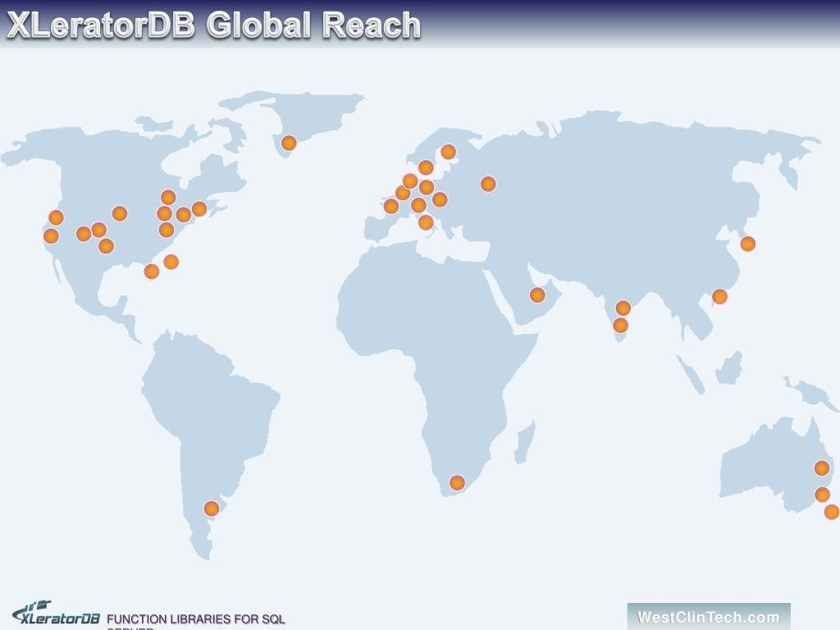Click the orange marker in southern South America

click(x=212, y=509)
